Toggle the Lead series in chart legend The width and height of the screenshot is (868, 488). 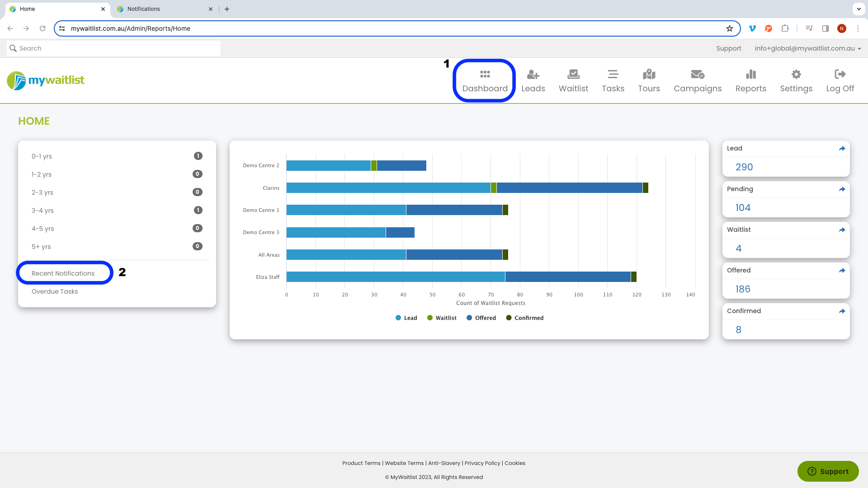pos(406,318)
